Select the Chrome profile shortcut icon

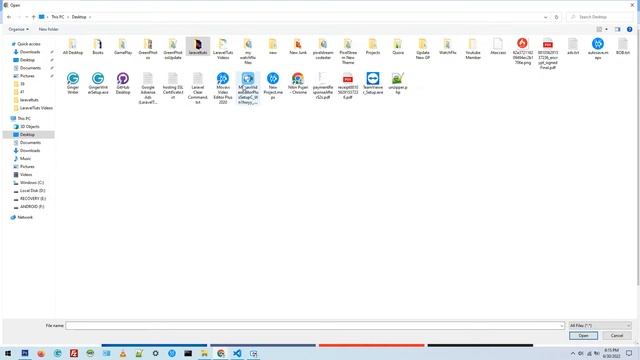coord(298,78)
